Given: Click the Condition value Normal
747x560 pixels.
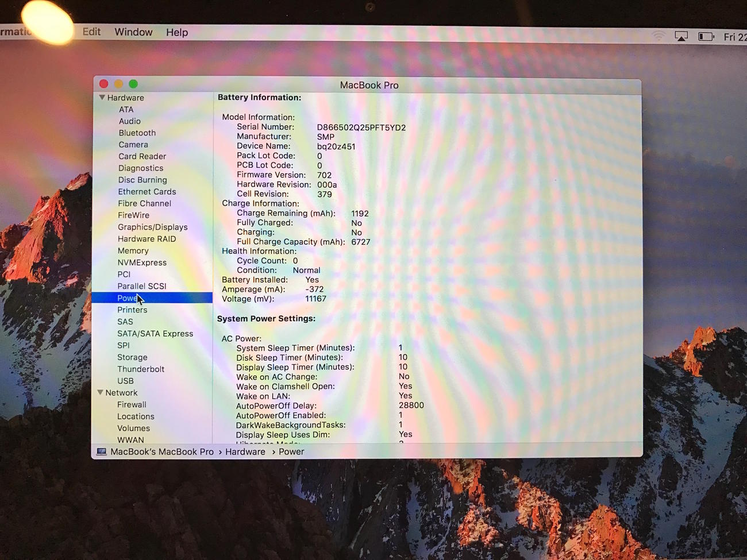Looking at the screenshot, I should pos(306,271).
